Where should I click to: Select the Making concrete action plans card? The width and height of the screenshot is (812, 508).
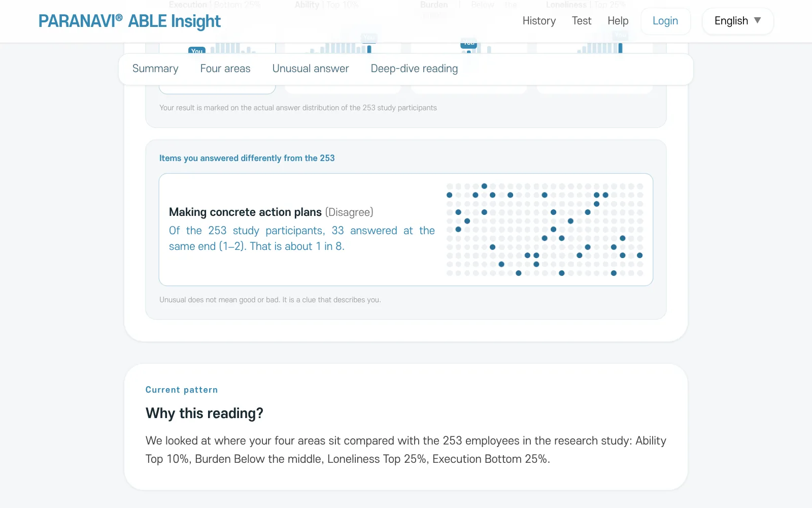pos(406,230)
